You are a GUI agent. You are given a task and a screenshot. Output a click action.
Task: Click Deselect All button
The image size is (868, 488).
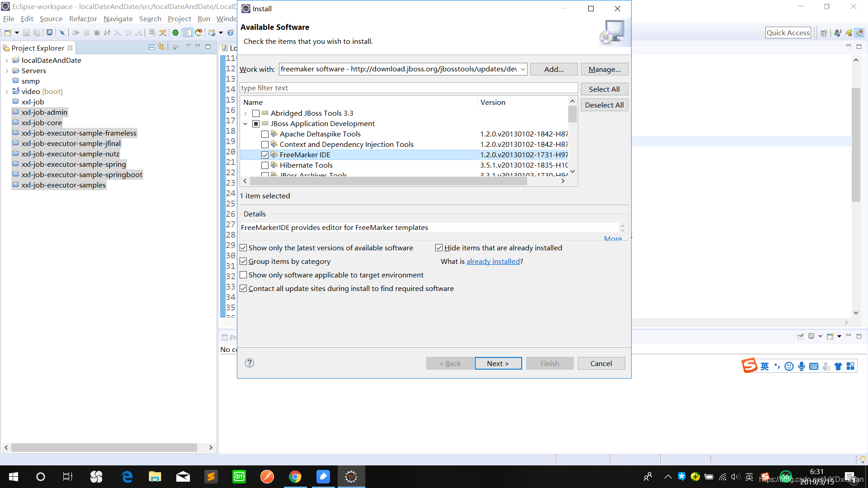[604, 105]
